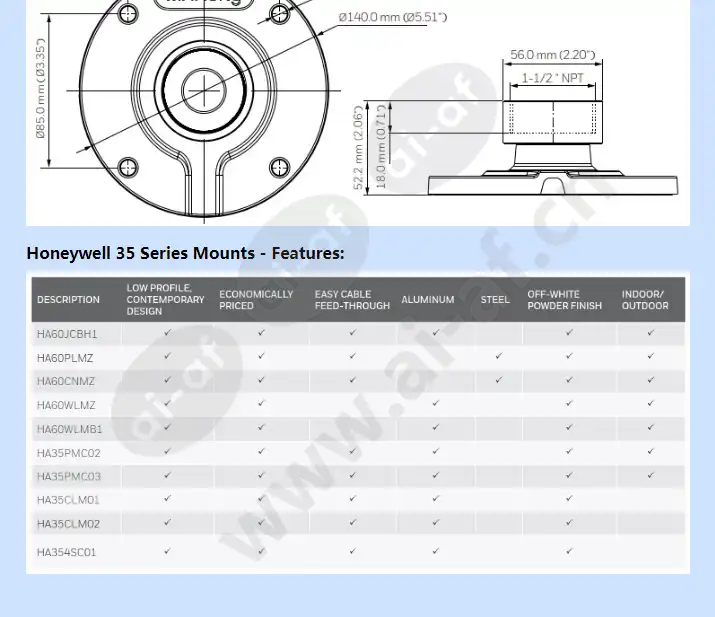The height and width of the screenshot is (617, 715).
Task: Click the Steel checkmark in HA60PLMZ row
Action: coord(498,355)
